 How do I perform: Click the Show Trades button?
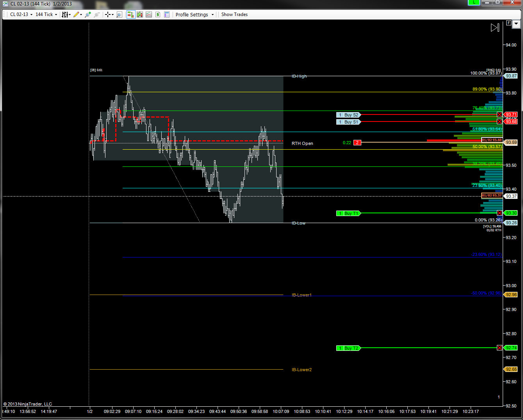point(234,14)
